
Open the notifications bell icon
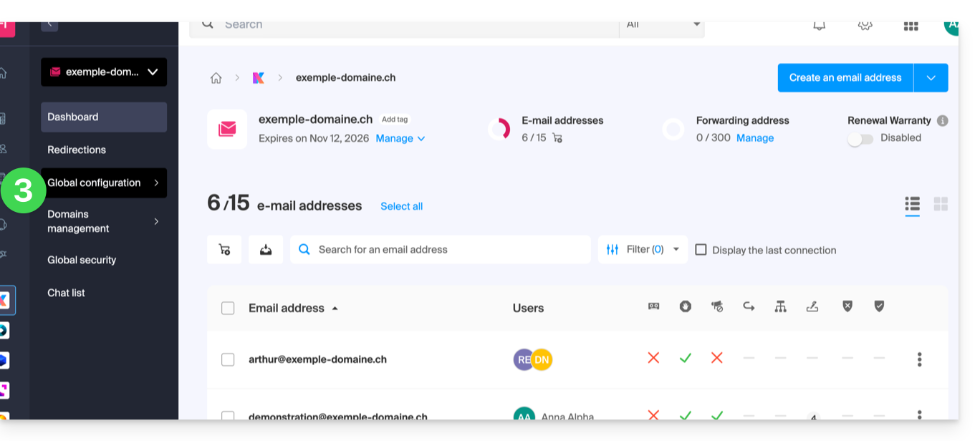[819, 25]
